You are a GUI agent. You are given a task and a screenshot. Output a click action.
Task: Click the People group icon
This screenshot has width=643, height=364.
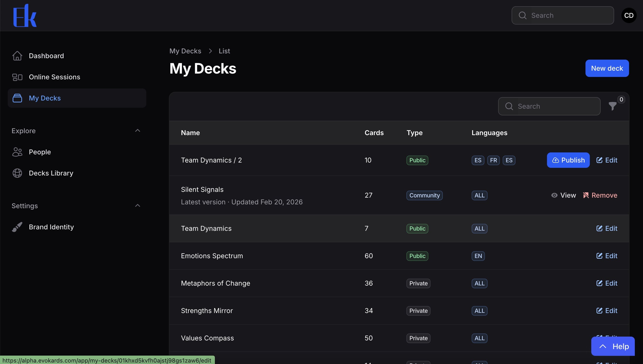(17, 152)
